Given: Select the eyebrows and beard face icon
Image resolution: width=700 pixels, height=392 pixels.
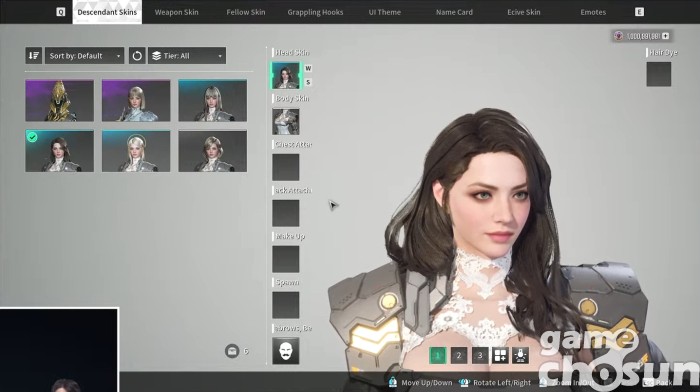Looking at the screenshot, I should click(286, 351).
